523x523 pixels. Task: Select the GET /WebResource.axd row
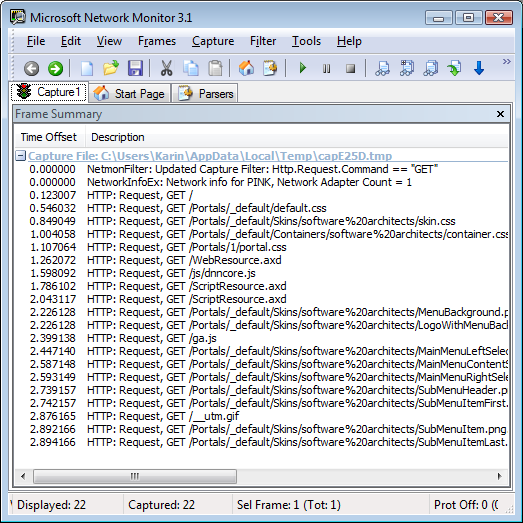point(262,260)
